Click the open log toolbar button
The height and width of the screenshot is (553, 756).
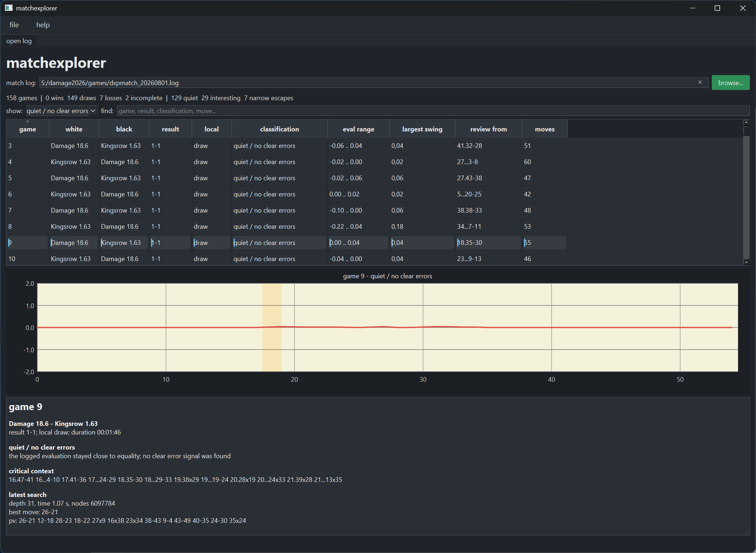[x=19, y=41]
